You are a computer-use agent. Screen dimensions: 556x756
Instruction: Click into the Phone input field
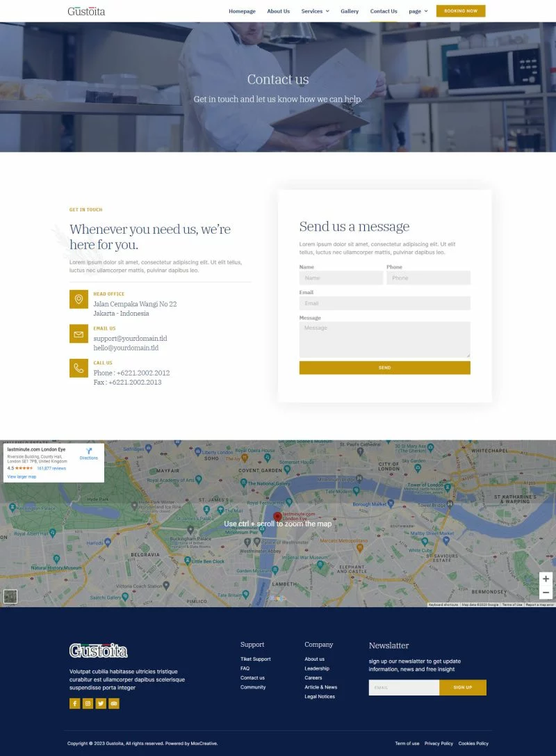coord(428,278)
